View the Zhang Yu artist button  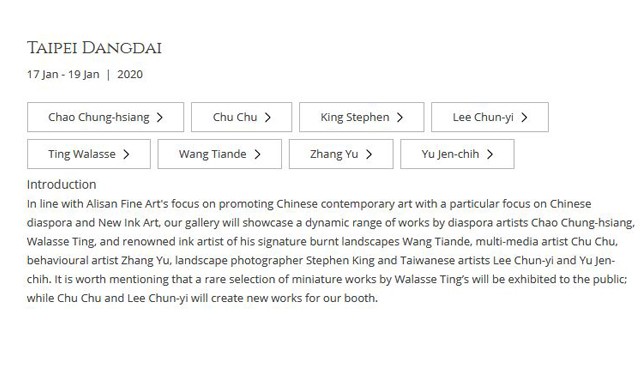pos(341,154)
